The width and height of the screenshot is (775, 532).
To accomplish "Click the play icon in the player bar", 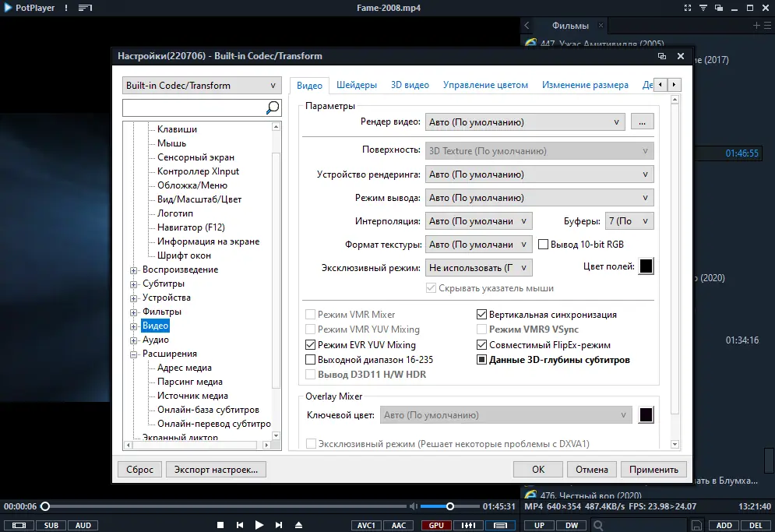I will pos(259,525).
